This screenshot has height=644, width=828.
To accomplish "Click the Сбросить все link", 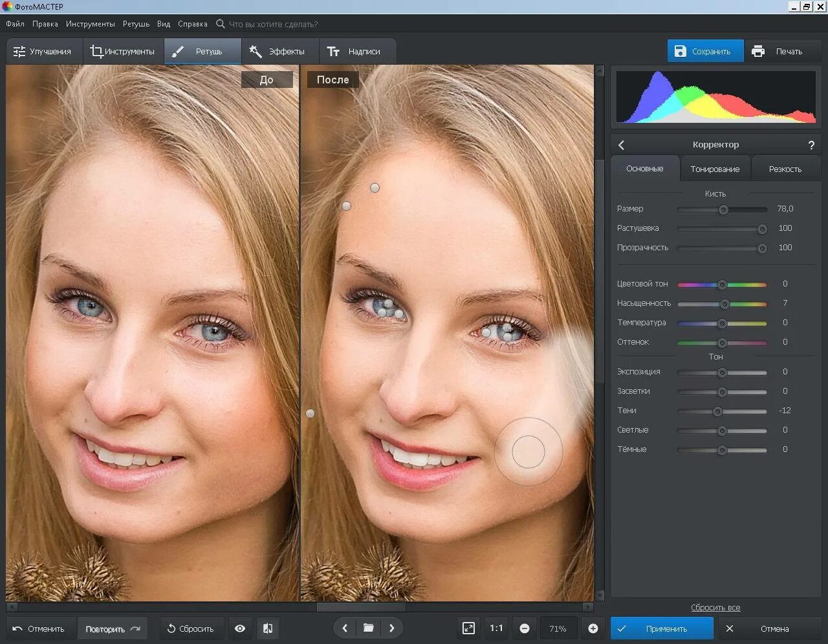I will (715, 608).
